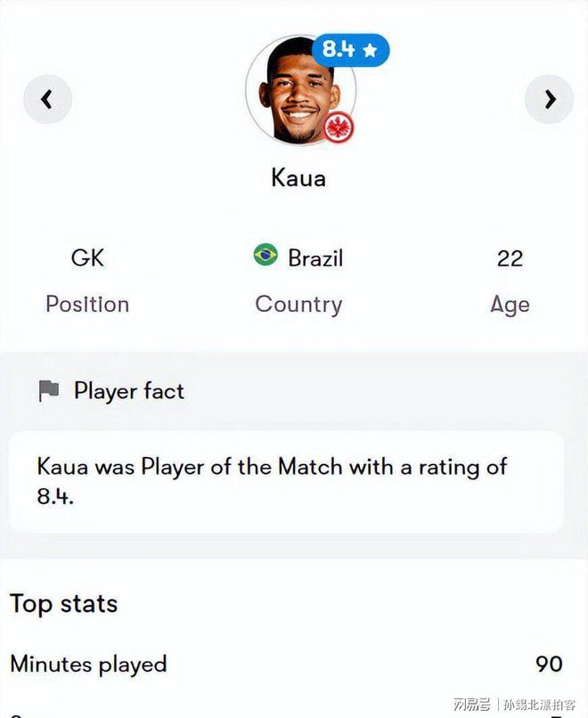Click the 90 minutes played value
Viewport: 588px width, 718px height.
coord(549,664)
